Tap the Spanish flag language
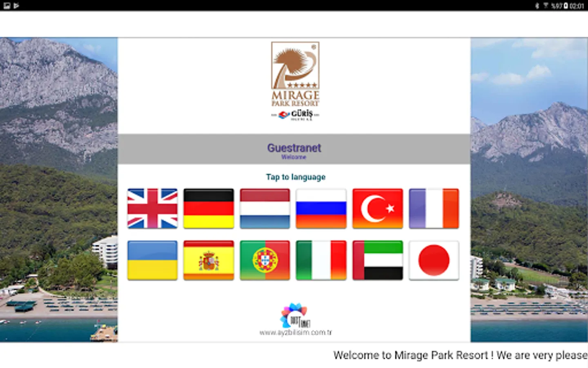Screen dimensions: 588x368 point(209,260)
